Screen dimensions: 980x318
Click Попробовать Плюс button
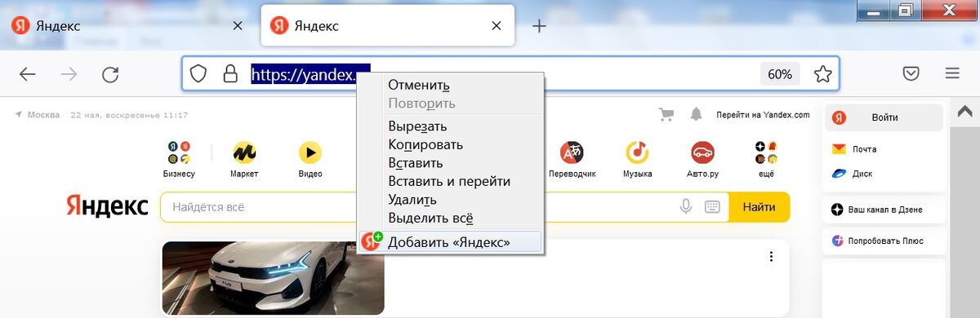coord(884,241)
